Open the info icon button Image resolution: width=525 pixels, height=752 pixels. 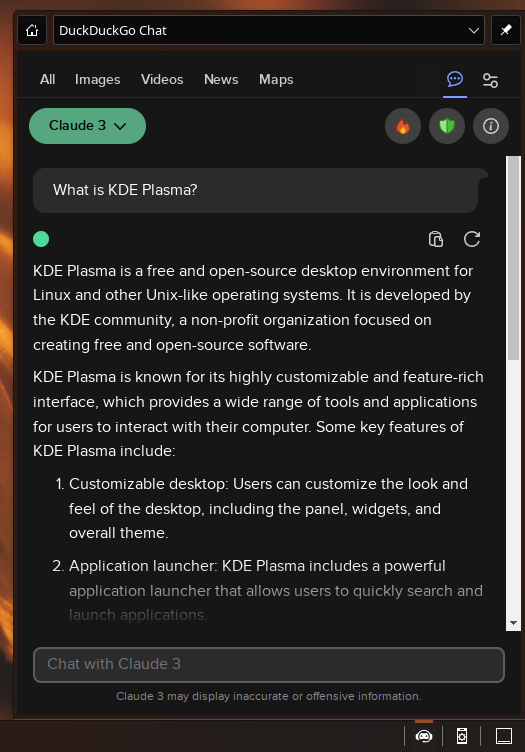coord(490,126)
